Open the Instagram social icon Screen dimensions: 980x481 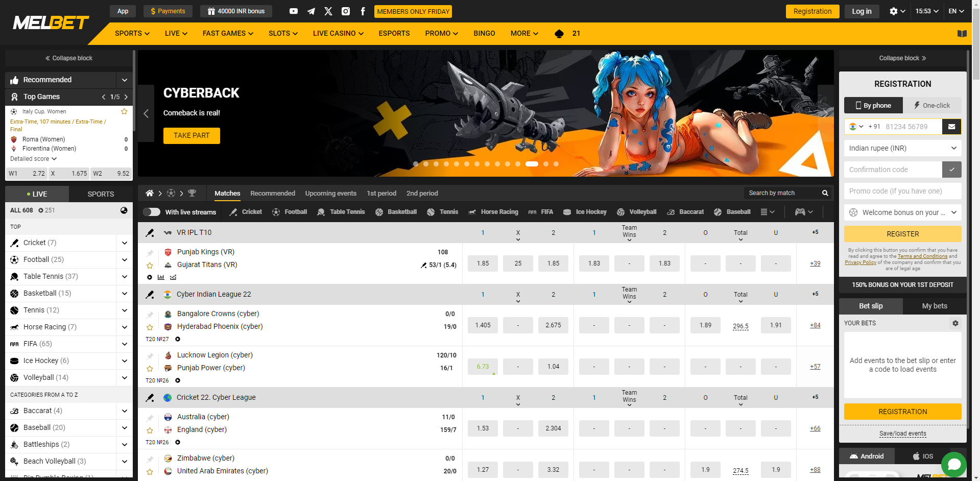point(346,11)
